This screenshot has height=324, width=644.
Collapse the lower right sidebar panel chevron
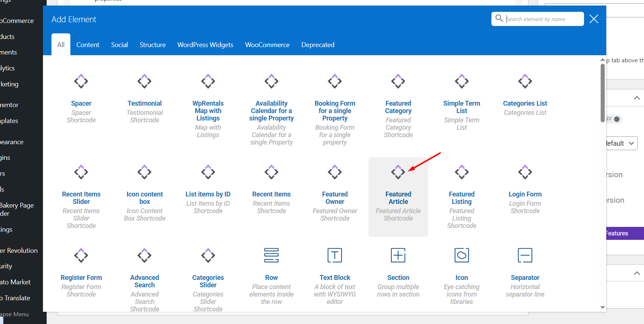coord(637,273)
